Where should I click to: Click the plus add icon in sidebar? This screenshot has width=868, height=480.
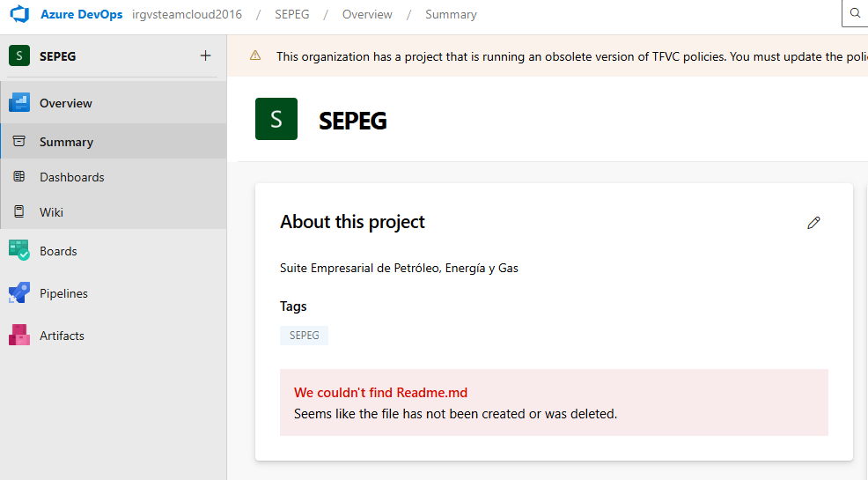coord(205,55)
